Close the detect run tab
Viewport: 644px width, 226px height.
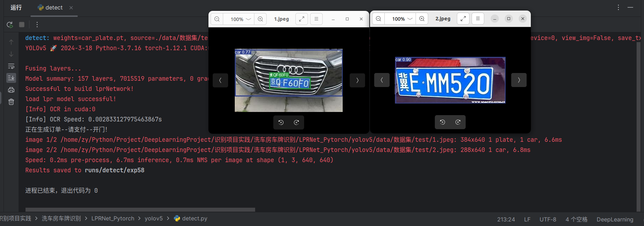click(71, 8)
